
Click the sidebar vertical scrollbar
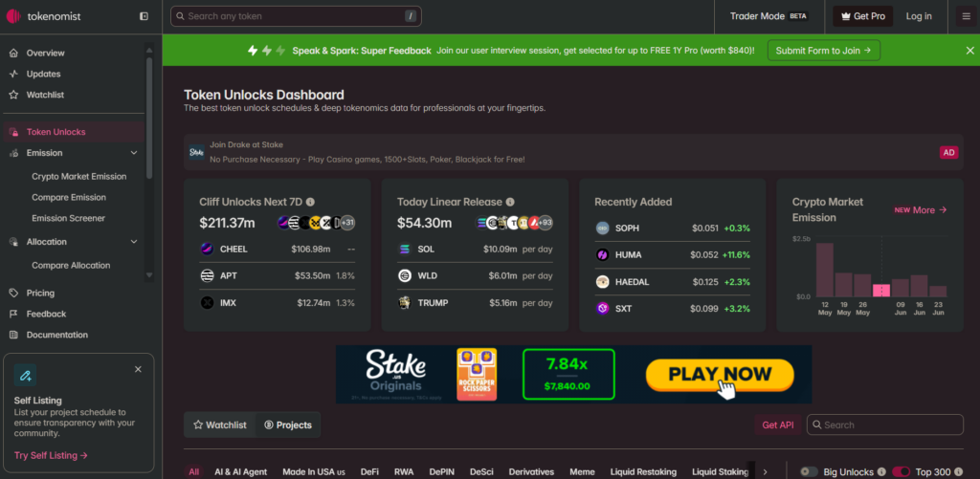pyautogui.click(x=148, y=118)
